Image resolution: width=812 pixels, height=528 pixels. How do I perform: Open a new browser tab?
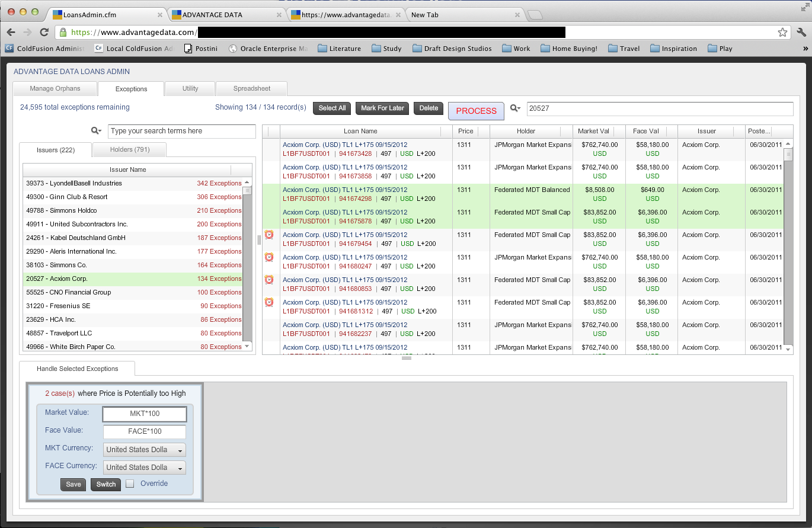pyautogui.click(x=535, y=15)
